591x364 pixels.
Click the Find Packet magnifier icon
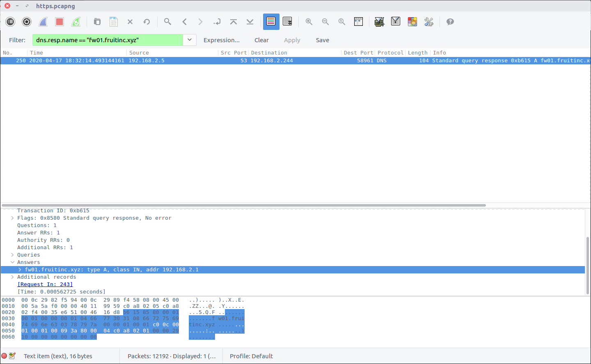click(x=167, y=22)
